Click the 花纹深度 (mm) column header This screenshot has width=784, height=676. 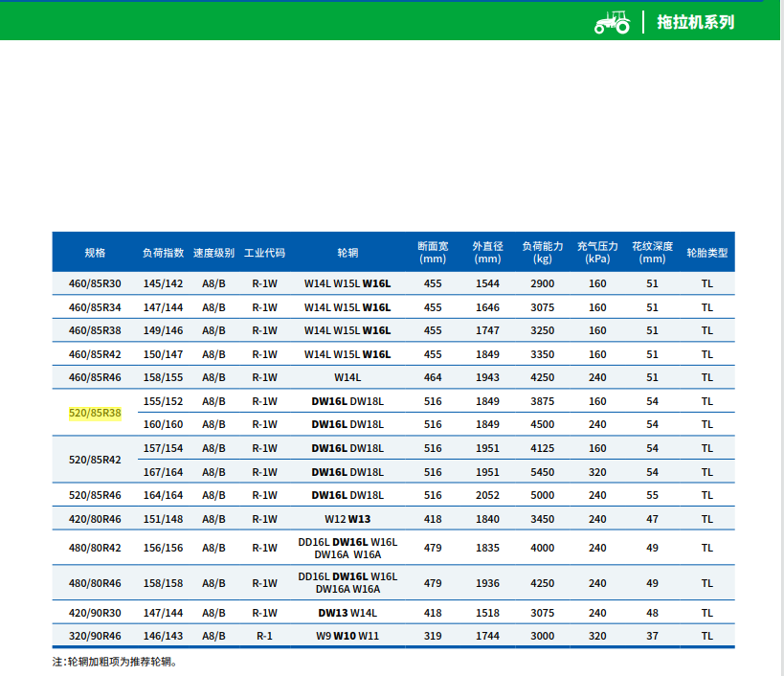(x=652, y=253)
